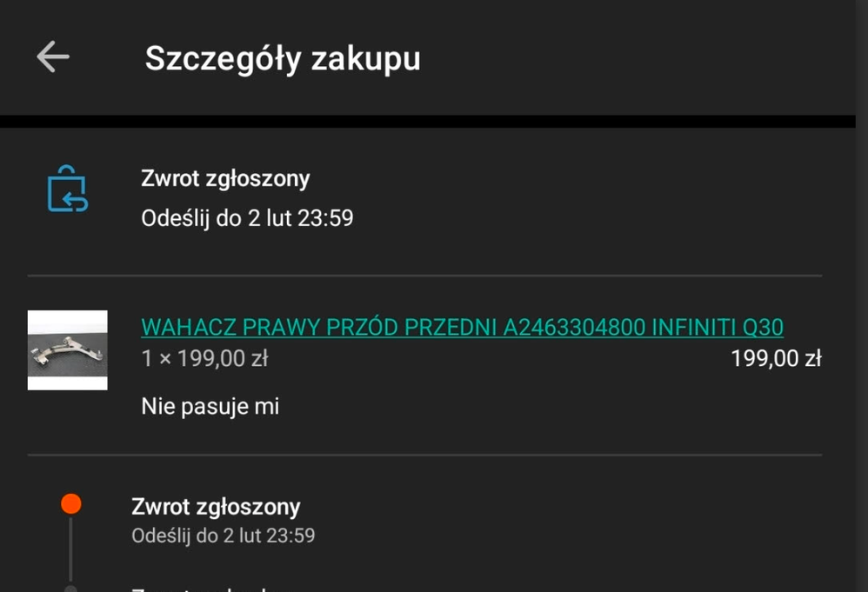
Task: Collapse the Zwrot zgłoszony status section
Action: point(226,178)
